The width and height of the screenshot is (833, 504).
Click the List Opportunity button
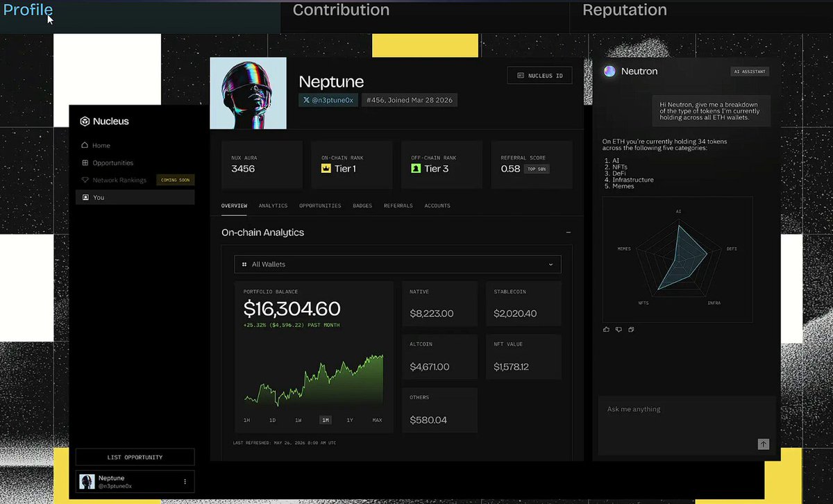pos(135,457)
